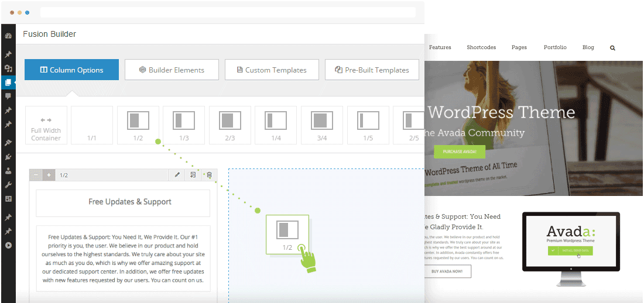
Task: Switch to the Builder Elements tab
Action: click(x=172, y=70)
